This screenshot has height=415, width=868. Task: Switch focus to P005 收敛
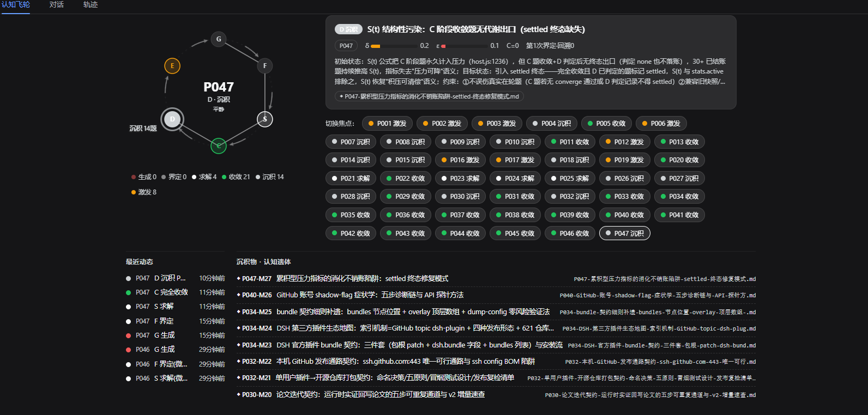pos(606,124)
